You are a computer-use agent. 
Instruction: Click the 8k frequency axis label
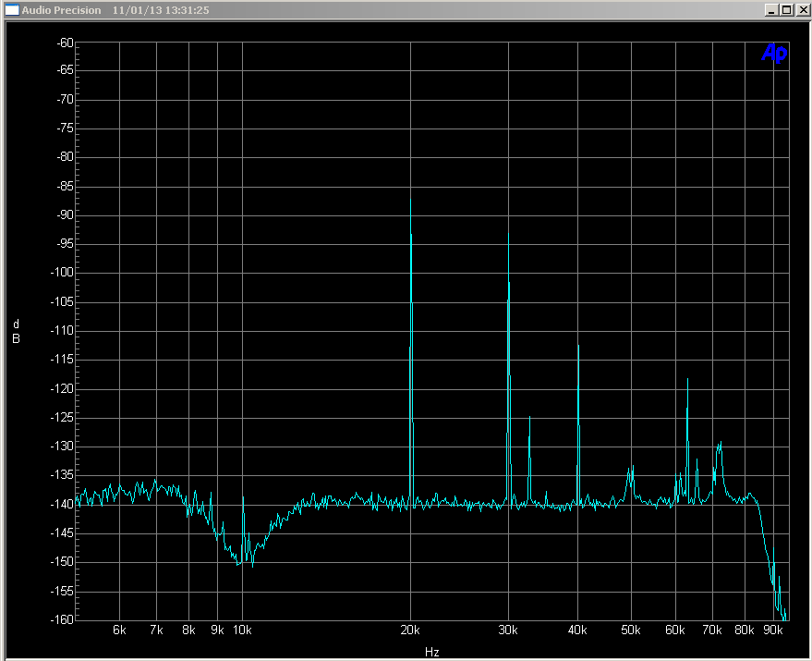tap(189, 630)
